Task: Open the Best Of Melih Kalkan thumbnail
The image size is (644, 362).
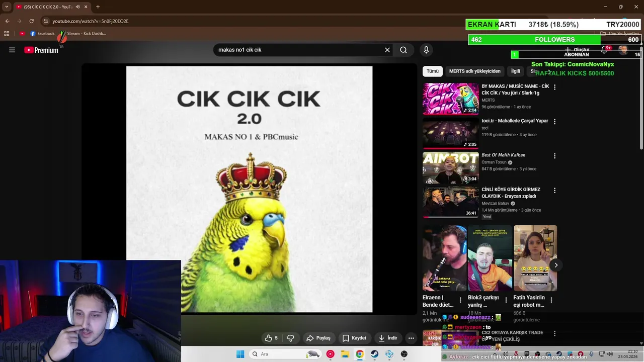Action: pyautogui.click(x=451, y=168)
